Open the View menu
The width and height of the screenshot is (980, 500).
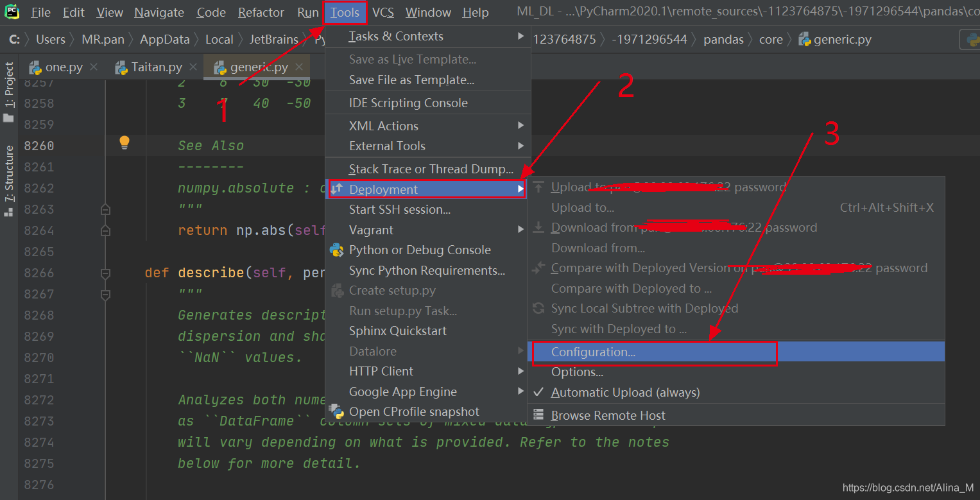pos(110,12)
